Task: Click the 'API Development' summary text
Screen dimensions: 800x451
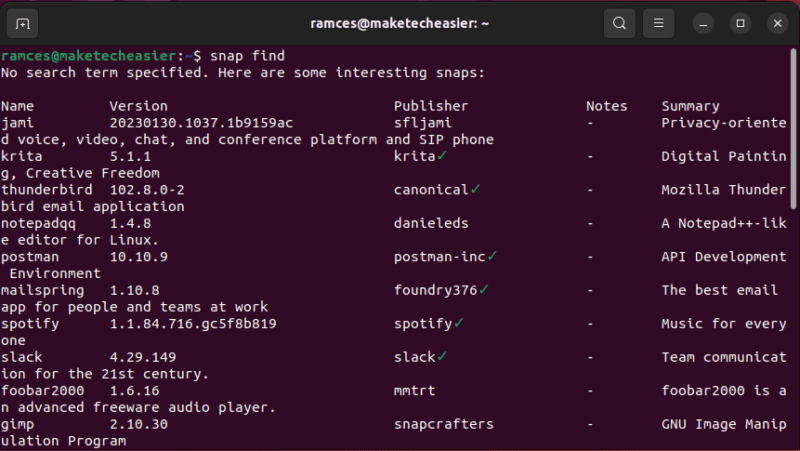Action: 723,257
